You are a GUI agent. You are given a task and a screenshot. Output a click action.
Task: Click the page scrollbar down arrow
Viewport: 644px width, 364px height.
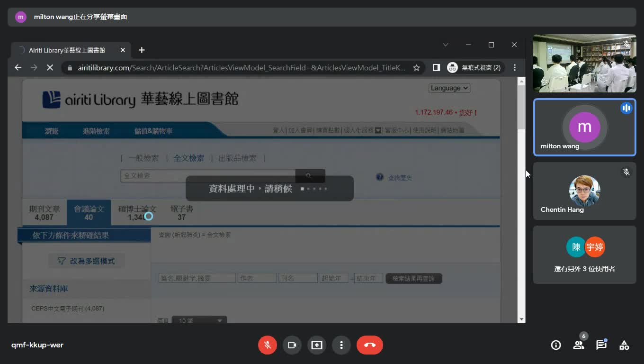521,319
